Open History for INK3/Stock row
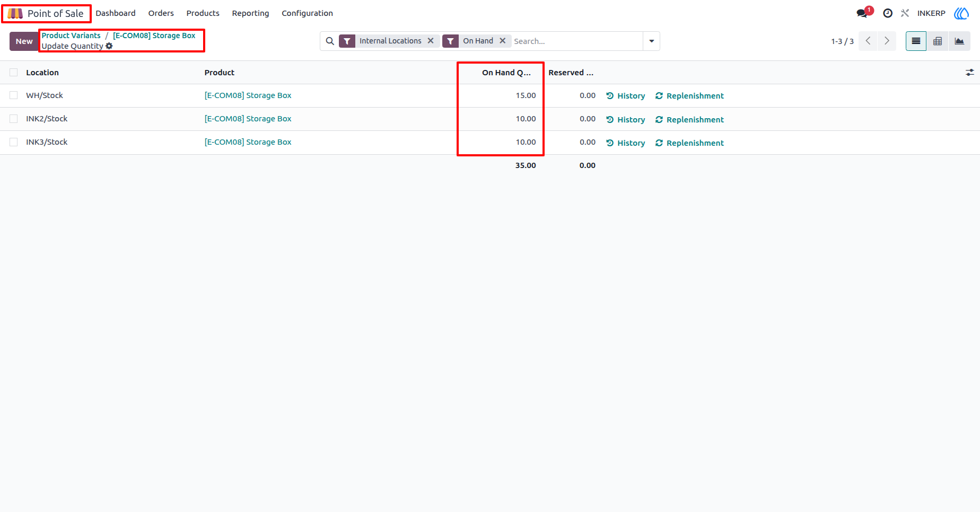Screen dimensions: 980x512 pos(626,143)
